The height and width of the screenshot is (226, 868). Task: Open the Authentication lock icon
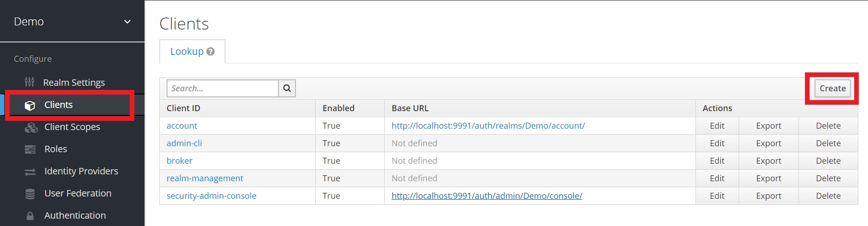tap(30, 216)
